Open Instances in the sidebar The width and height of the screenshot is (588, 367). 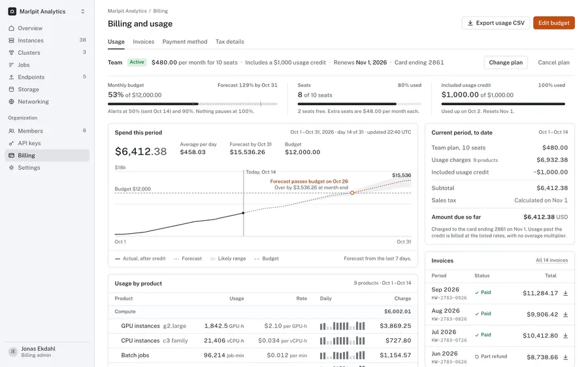click(x=47, y=40)
